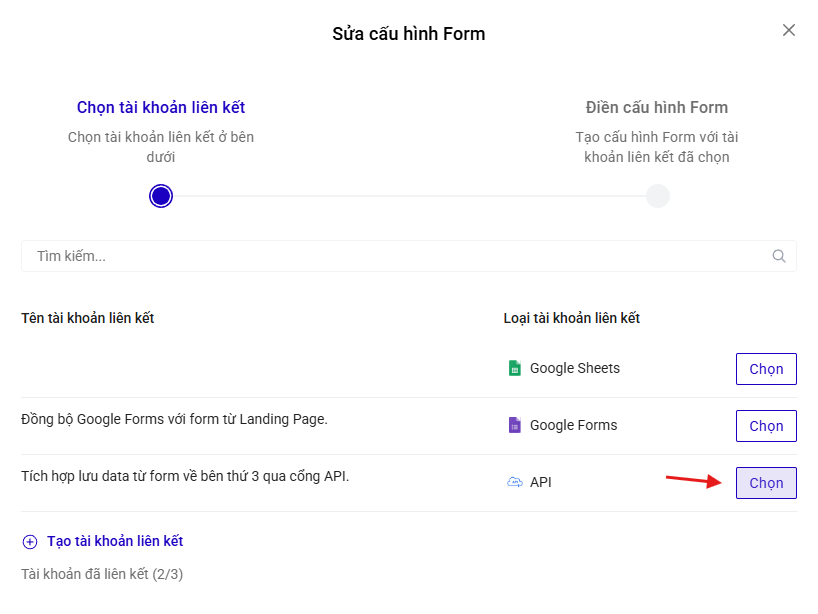Select the 'Tích hợp lưu data' API description

tap(185, 476)
